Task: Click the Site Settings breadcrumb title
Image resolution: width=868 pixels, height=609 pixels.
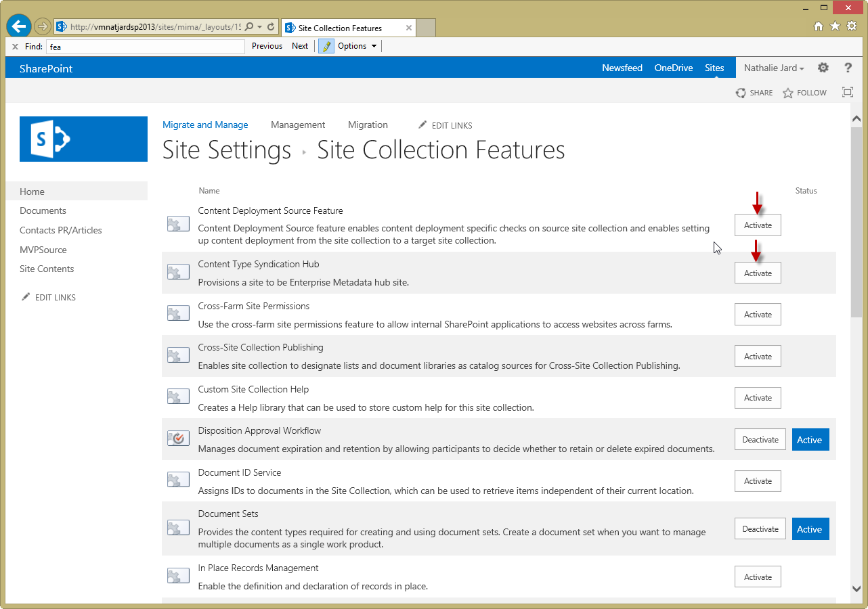Action: coord(227,150)
